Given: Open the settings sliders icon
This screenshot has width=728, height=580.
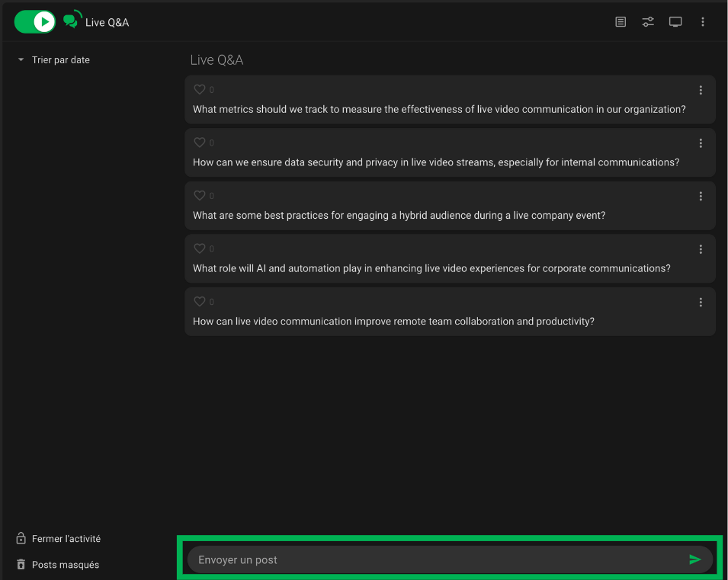Looking at the screenshot, I should point(648,22).
